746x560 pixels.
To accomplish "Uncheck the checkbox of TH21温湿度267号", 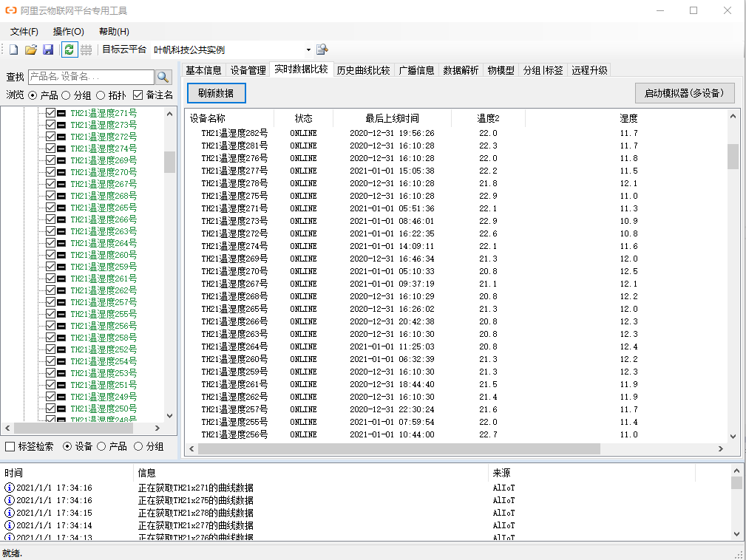I will tap(50, 184).
